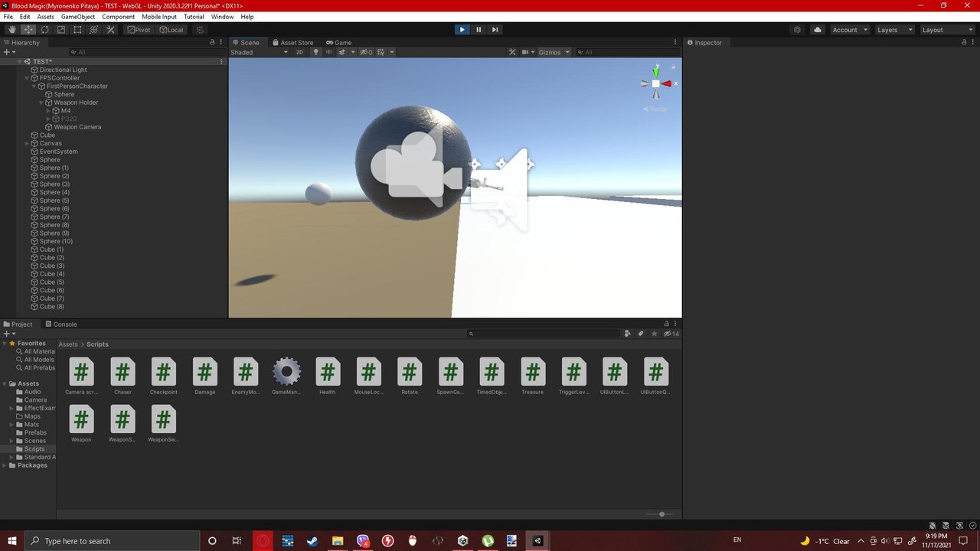Open the Prefabs folder

(x=35, y=432)
